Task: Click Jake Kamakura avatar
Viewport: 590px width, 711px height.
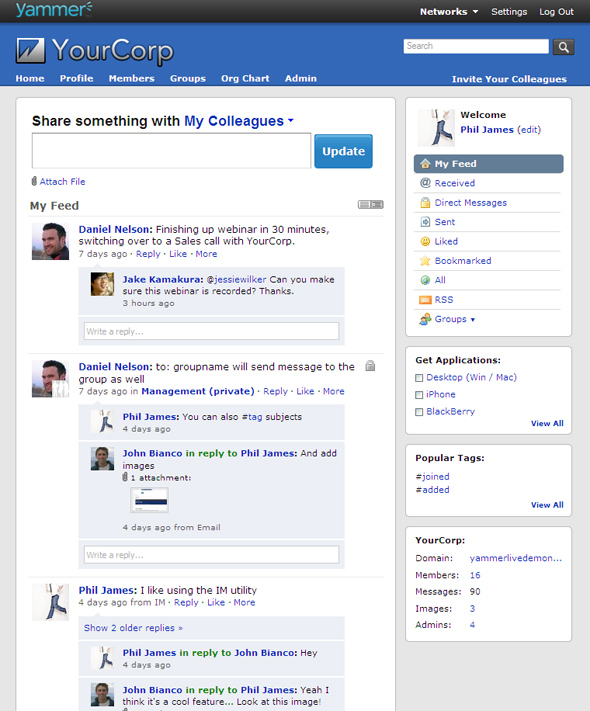Action: (x=102, y=284)
